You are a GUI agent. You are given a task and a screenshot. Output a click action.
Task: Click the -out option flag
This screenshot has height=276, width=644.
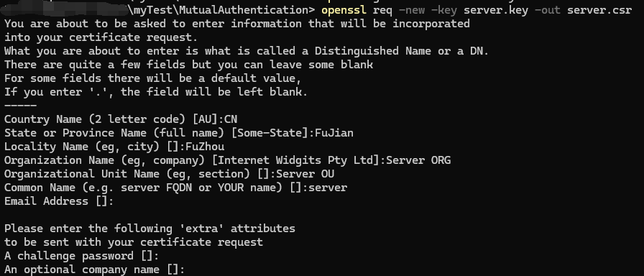548,10
